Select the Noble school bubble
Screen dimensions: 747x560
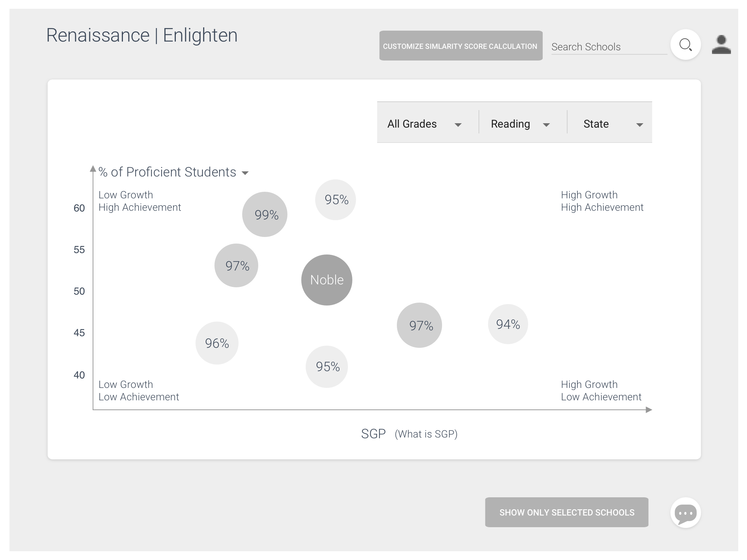tap(327, 280)
